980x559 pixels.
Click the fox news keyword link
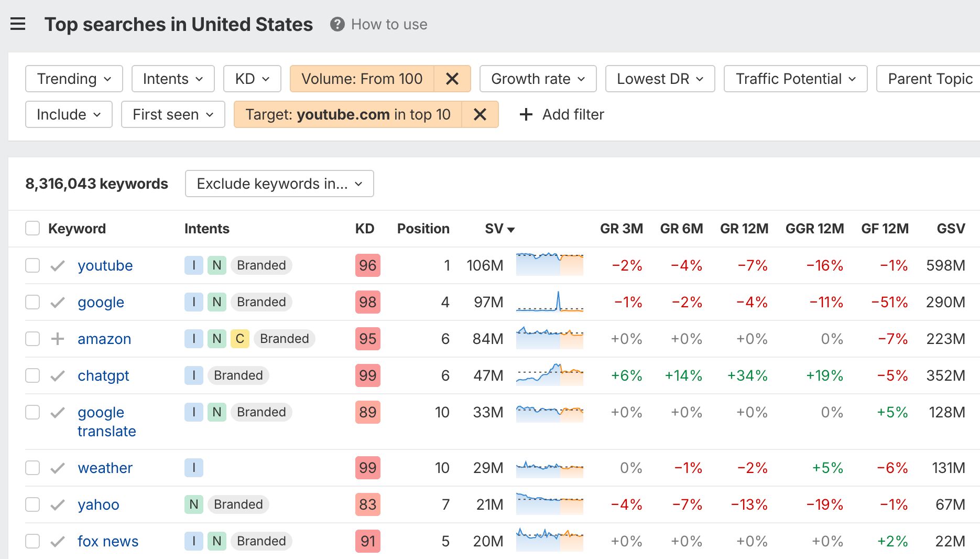point(107,541)
